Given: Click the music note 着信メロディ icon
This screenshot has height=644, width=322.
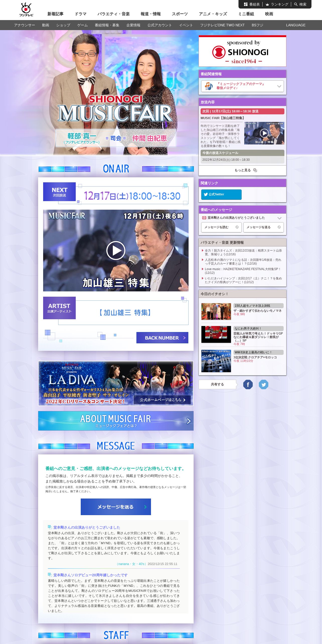Looking at the screenshot, I should (x=209, y=86).
